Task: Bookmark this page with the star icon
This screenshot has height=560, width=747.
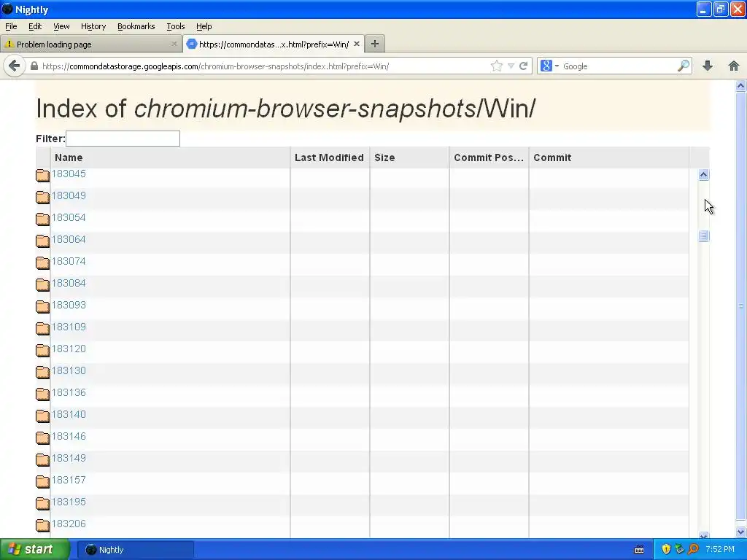Action: tap(496, 66)
